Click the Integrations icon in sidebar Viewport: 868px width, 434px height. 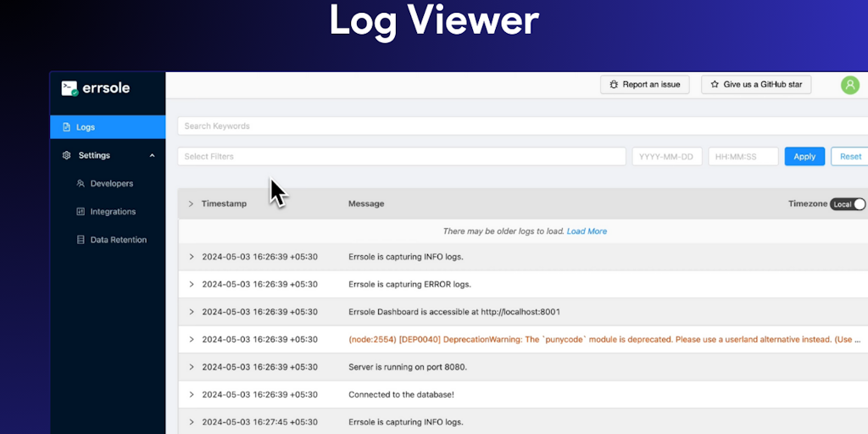tap(81, 211)
